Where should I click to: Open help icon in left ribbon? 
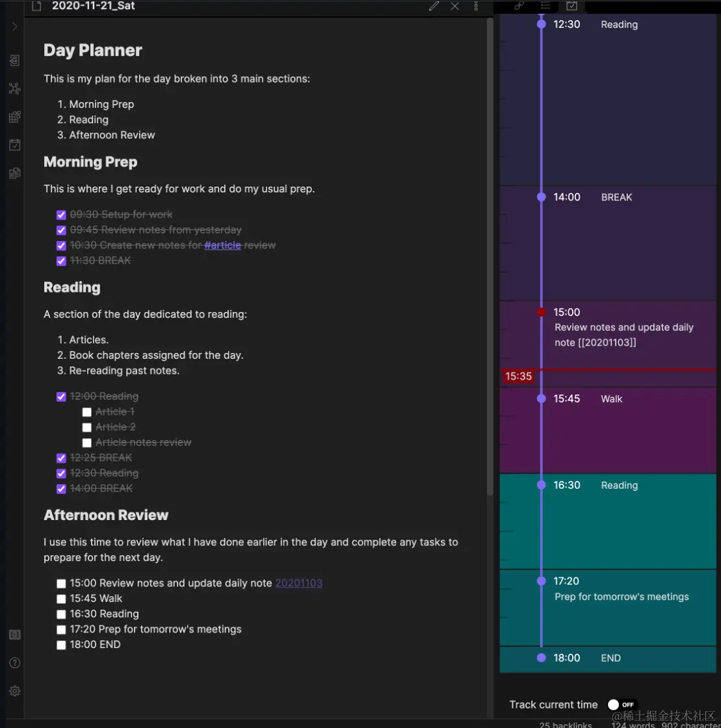(x=14, y=662)
